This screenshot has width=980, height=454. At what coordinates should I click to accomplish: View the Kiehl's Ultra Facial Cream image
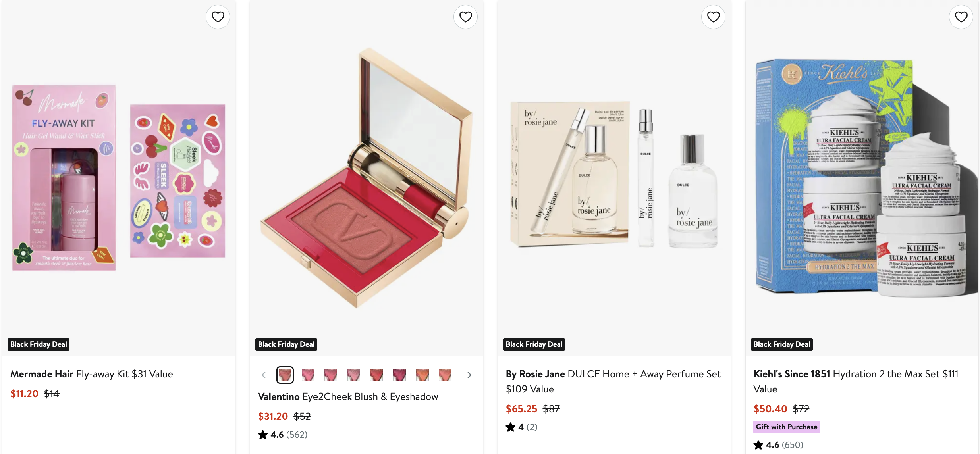coord(862,179)
